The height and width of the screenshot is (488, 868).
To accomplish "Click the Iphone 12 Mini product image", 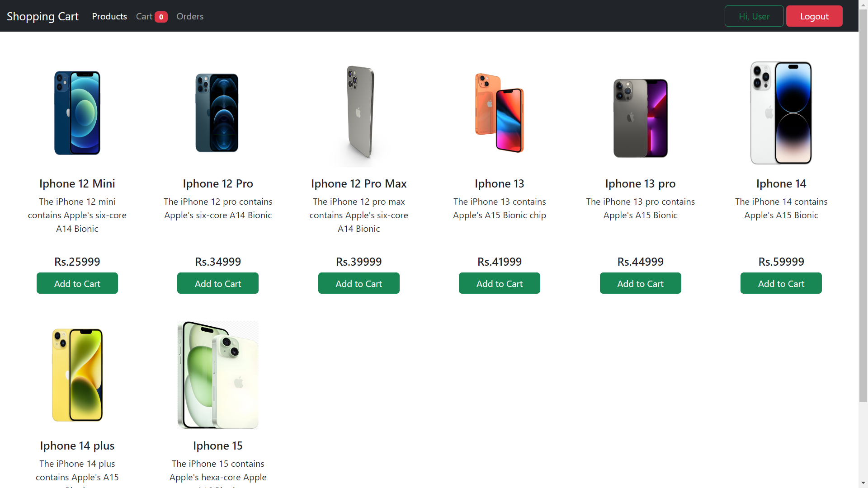I will [x=77, y=113].
